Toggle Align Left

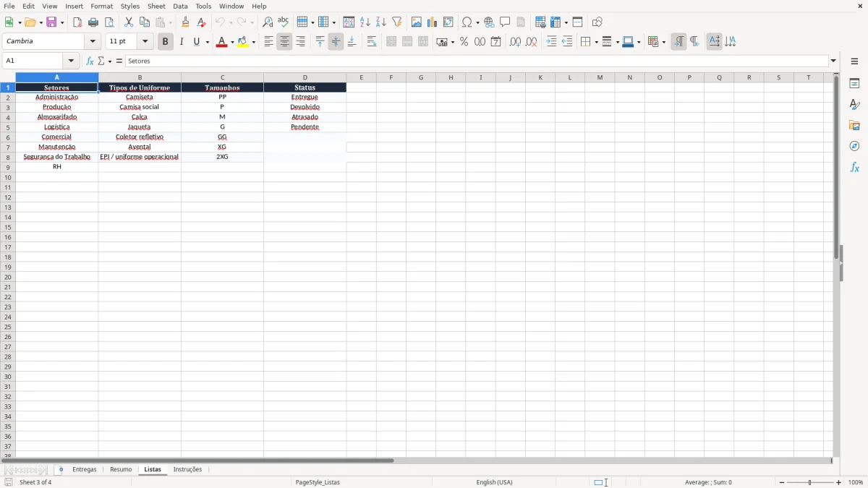(x=268, y=42)
